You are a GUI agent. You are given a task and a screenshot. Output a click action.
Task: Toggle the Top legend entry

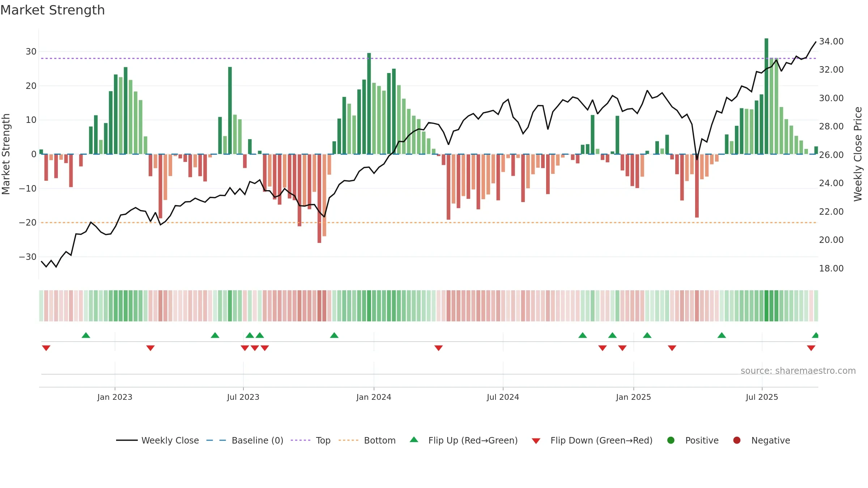[311, 440]
